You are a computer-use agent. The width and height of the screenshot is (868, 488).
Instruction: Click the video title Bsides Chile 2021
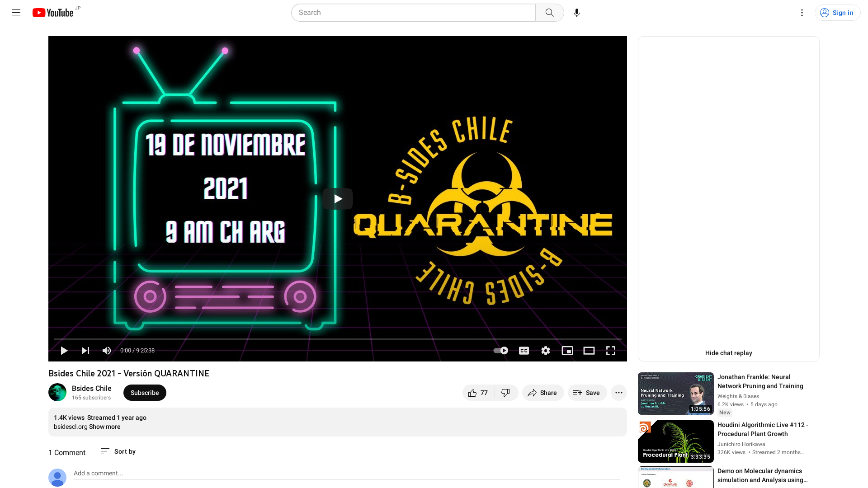129,373
